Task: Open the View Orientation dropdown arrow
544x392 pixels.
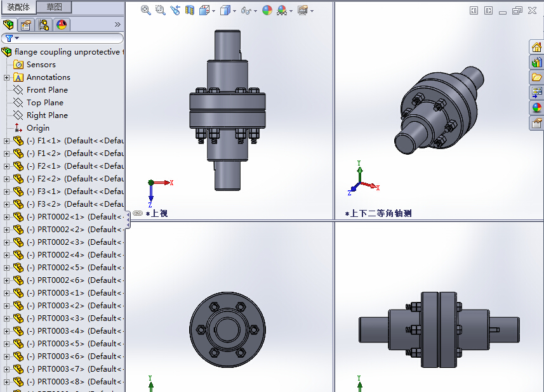Action: [213, 11]
